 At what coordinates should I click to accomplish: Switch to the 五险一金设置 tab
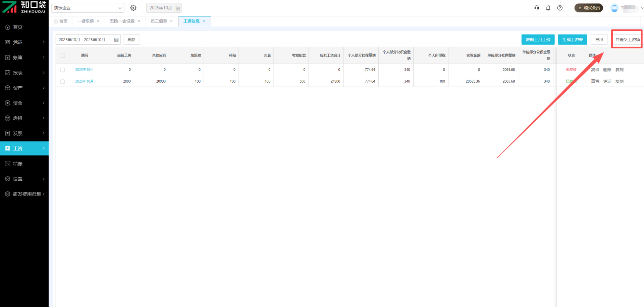point(122,21)
